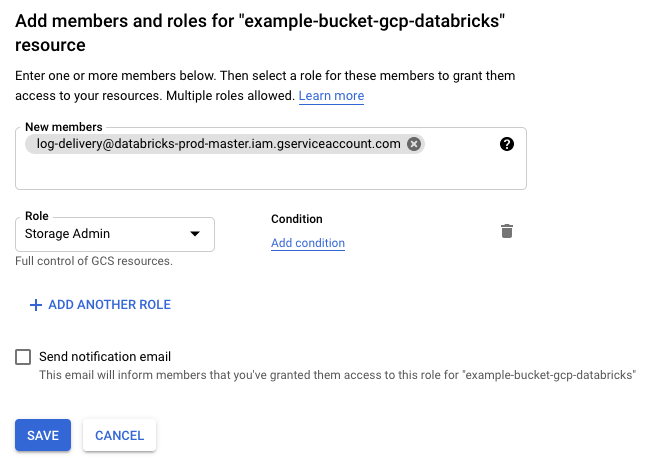
Task: Click the notification email description text
Action: click(x=338, y=375)
